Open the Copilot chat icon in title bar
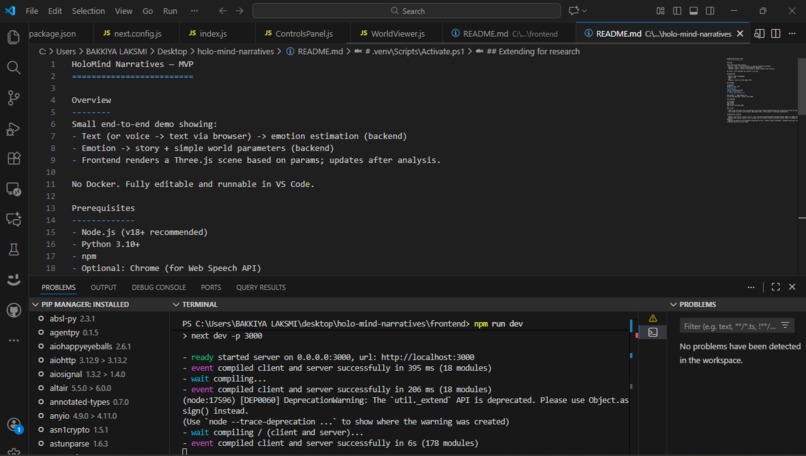Viewport: 806px width, 456px height. click(x=574, y=11)
